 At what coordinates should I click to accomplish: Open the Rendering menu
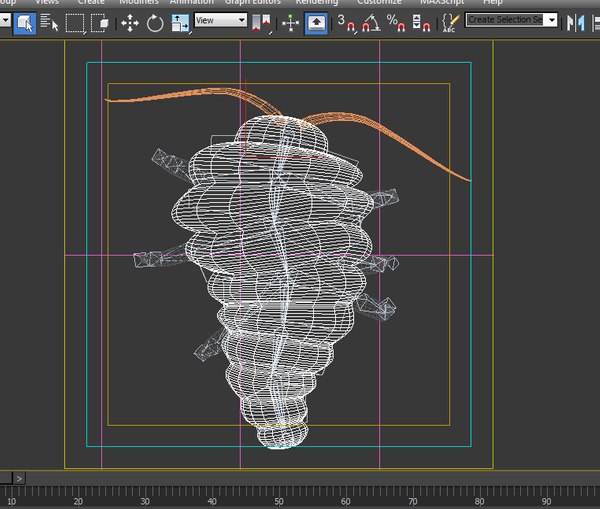coord(317,2)
